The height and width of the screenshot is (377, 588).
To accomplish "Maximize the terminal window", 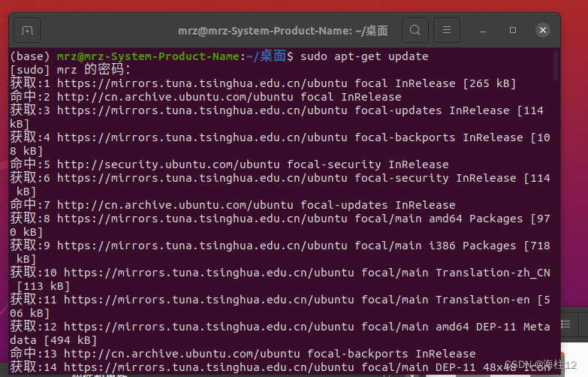I will coord(513,30).
